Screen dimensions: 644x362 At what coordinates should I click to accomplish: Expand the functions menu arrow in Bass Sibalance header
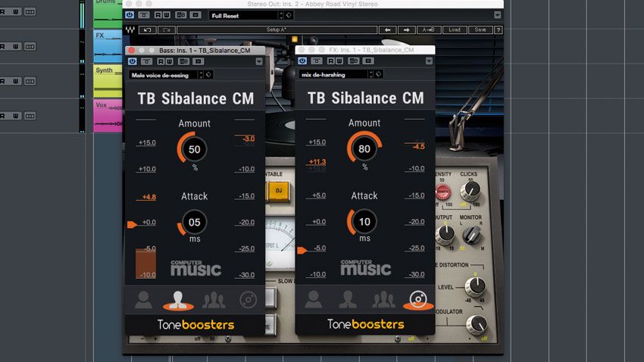(x=259, y=61)
